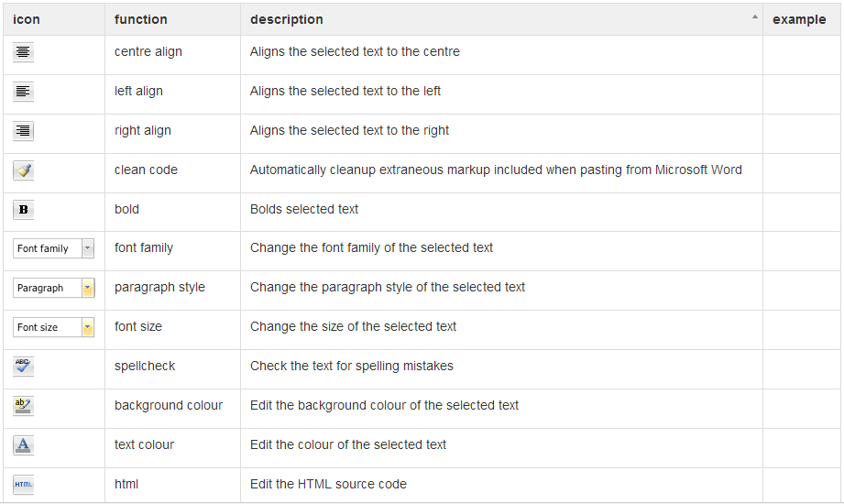Click the example column header
844x504 pixels.
click(x=799, y=19)
